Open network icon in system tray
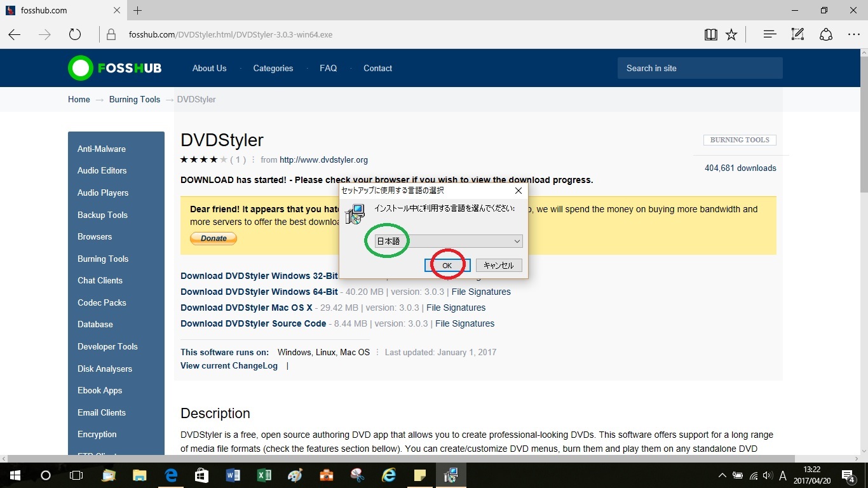The image size is (868, 488). pyautogui.click(x=753, y=475)
